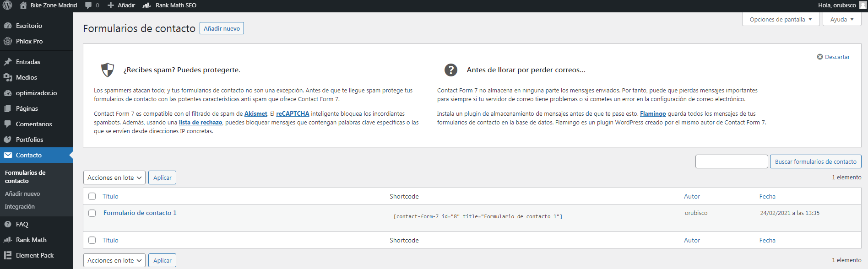Viewport: 868px width, 269px height.
Task: Click the Element Pack icon in sidebar
Action: (x=8, y=255)
